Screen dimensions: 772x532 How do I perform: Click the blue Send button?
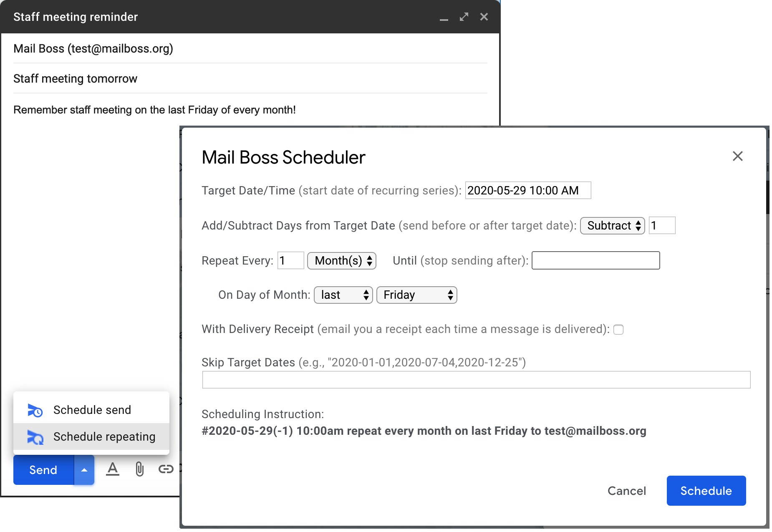[x=43, y=470]
